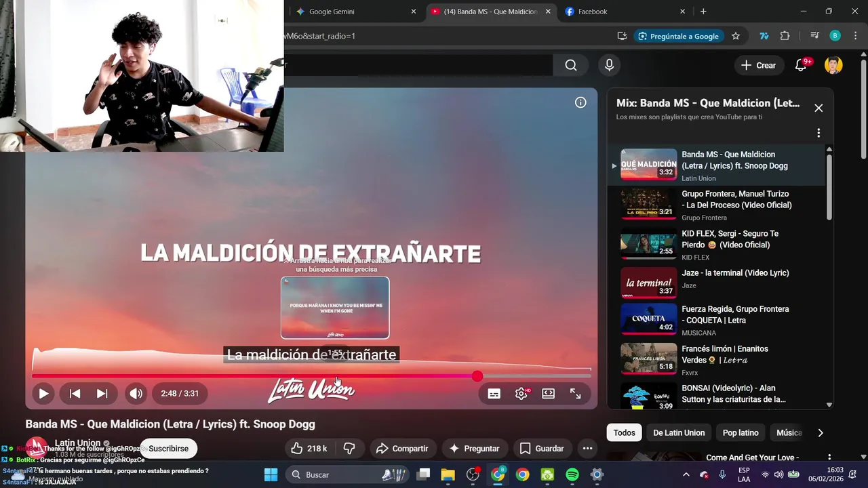Open the taskbar volume control
Image resolution: width=868 pixels, height=488 pixels.
point(778,474)
